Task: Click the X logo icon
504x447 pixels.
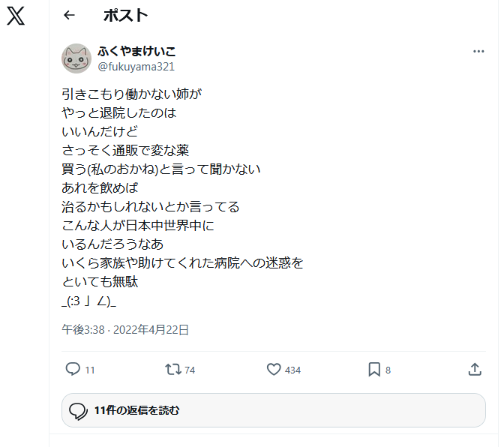Action: point(16,16)
